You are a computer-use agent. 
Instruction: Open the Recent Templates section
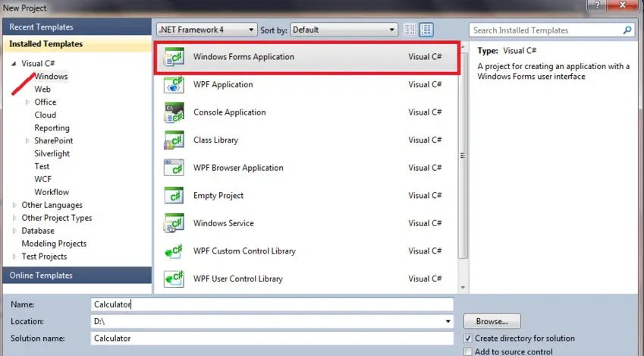click(x=77, y=27)
